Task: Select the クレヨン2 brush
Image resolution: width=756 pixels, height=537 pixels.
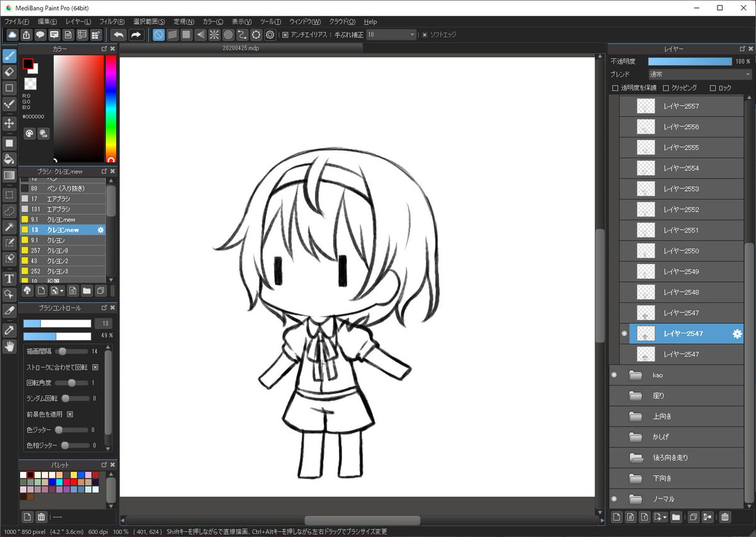Action: tap(62, 261)
